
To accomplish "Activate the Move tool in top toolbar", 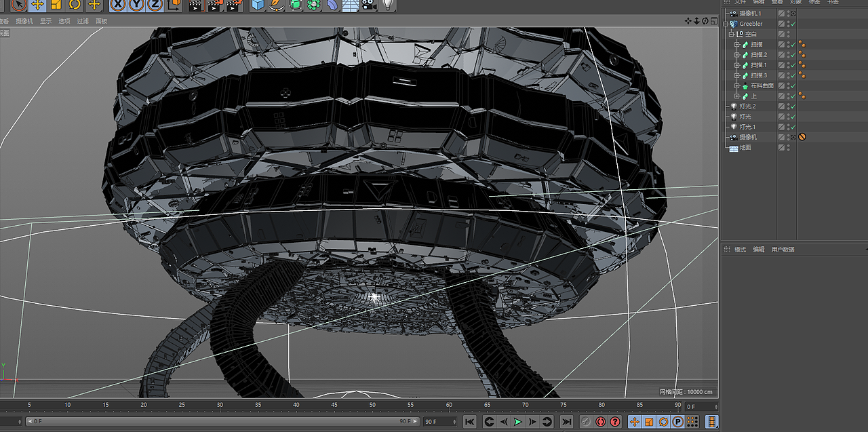I will (37, 5).
